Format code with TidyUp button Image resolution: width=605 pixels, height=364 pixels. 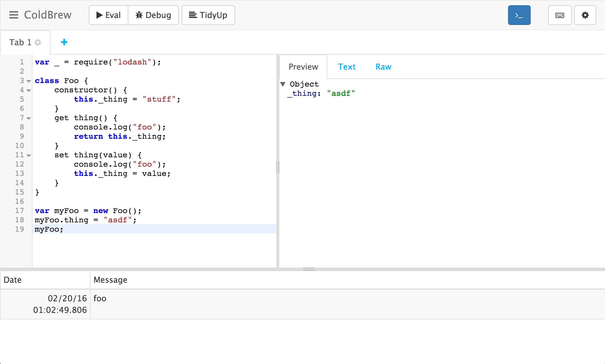tap(208, 15)
